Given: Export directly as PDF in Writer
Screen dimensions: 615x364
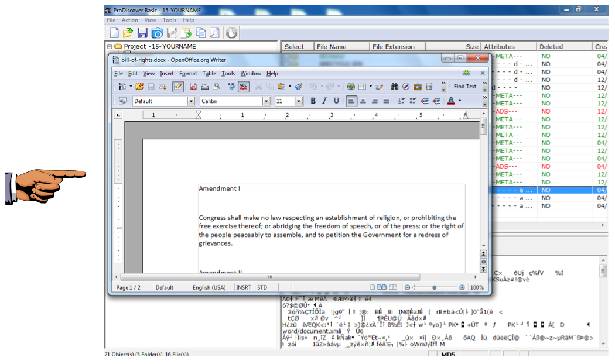Looking at the screenshot, I should click(193, 87).
